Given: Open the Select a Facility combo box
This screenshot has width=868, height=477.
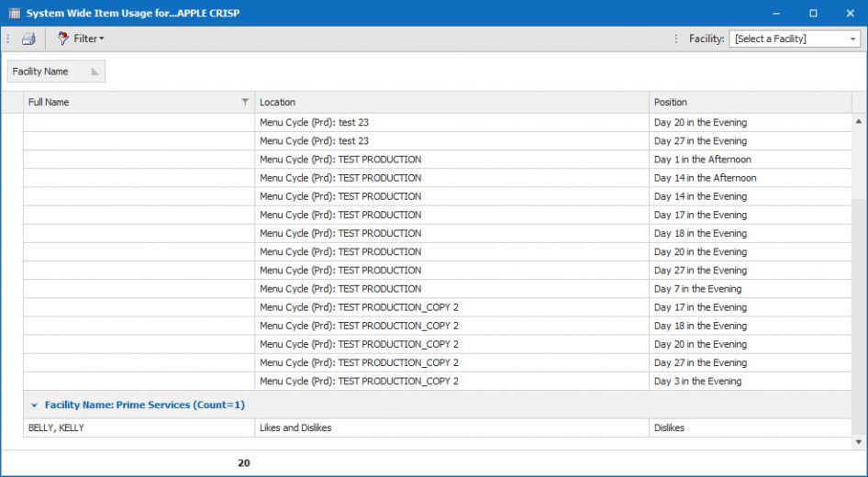Looking at the screenshot, I should pos(794,39).
